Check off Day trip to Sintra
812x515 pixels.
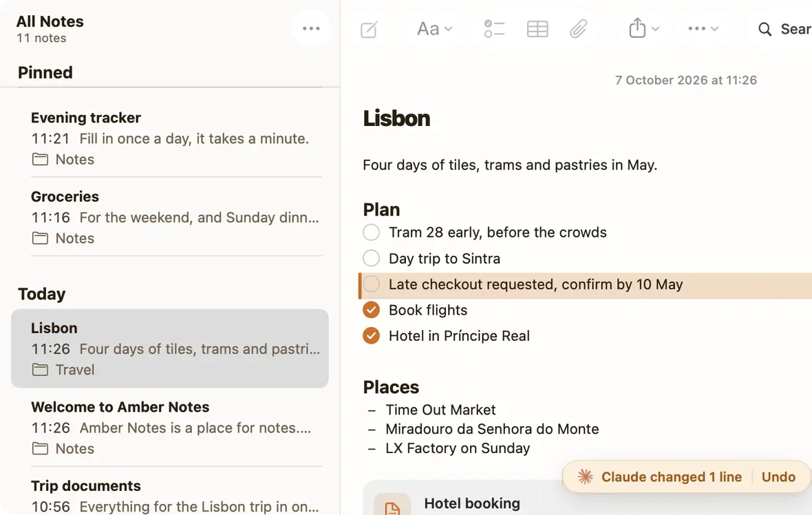pyautogui.click(x=372, y=258)
